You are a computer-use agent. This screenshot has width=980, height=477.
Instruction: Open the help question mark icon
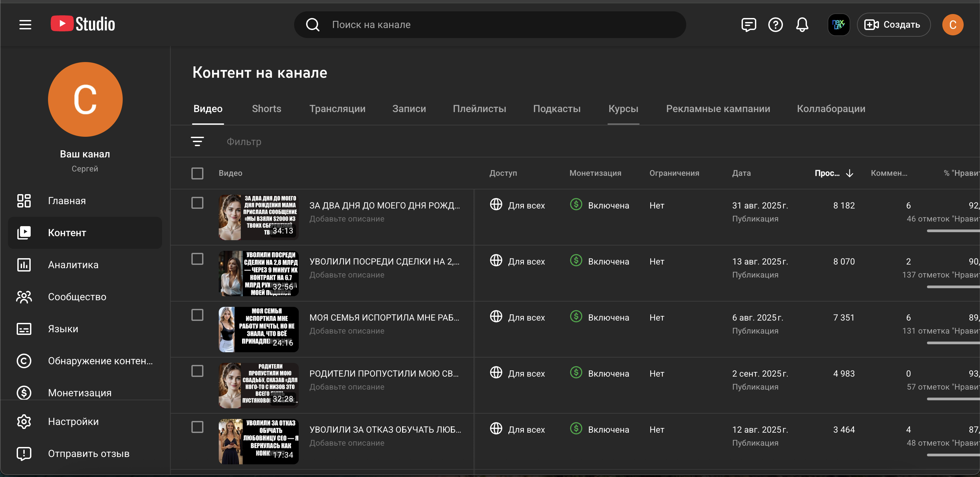(x=775, y=25)
